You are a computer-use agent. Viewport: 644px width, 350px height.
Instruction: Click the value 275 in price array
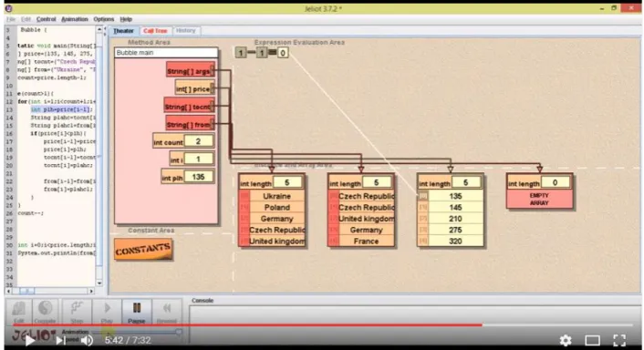pyautogui.click(x=455, y=230)
